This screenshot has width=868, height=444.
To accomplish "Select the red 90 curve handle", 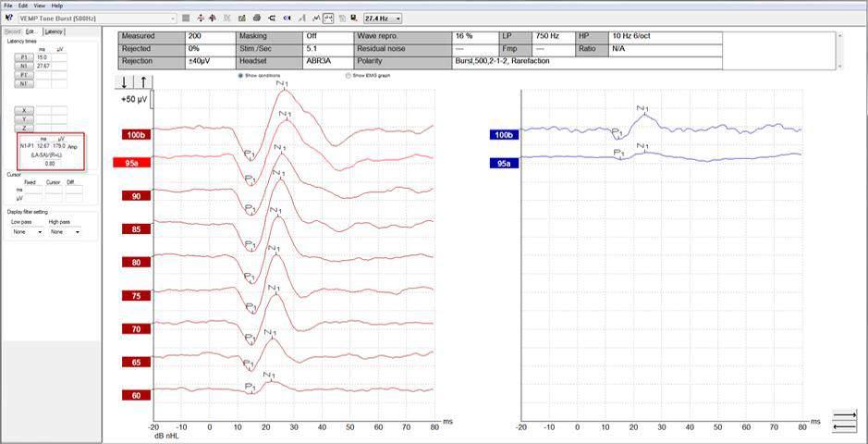I will (x=137, y=196).
